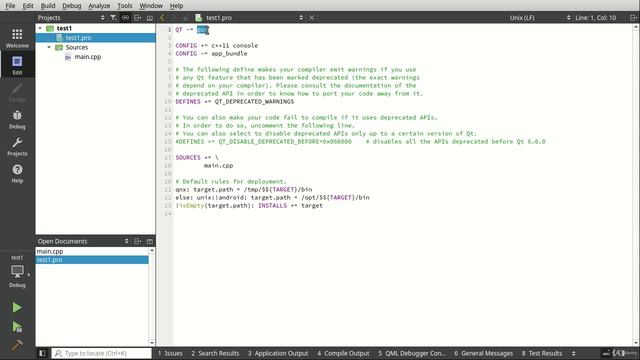Close the test1.pro document
Image resolution: width=640 pixels, height=360 pixels.
(311, 18)
